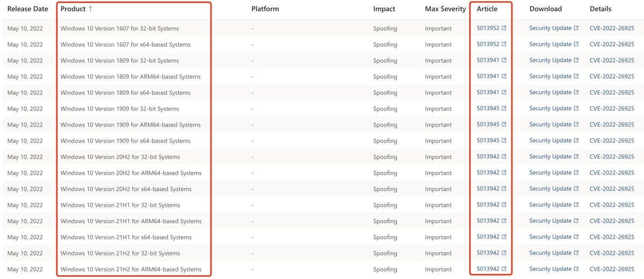This screenshot has width=644, height=279.
Task: Click 'Spoofing' impact in the 20H2 ARM64-based row
Action: [385, 173]
